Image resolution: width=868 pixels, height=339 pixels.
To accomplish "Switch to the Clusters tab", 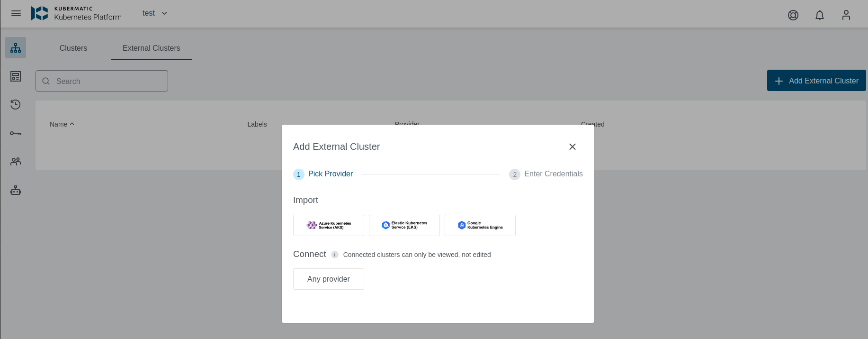I will (73, 48).
